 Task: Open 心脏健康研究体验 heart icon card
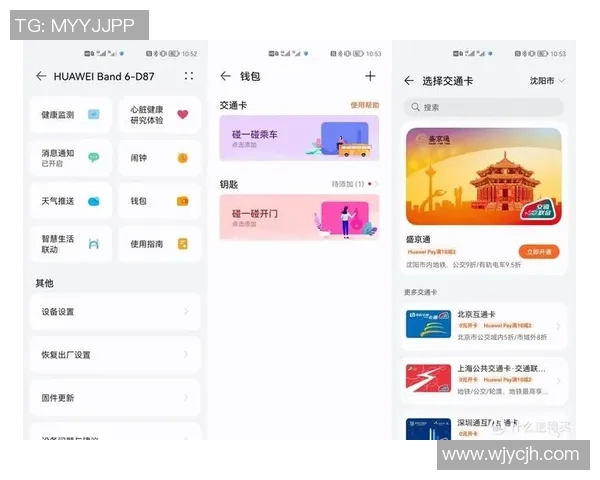160,114
